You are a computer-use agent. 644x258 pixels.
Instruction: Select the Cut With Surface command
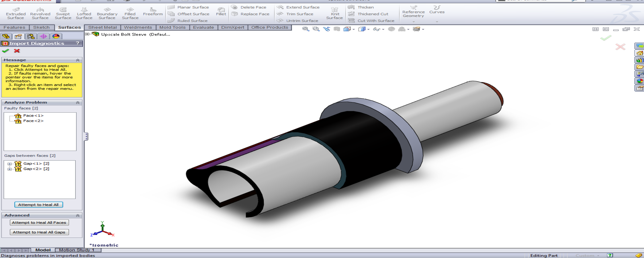[371, 21]
